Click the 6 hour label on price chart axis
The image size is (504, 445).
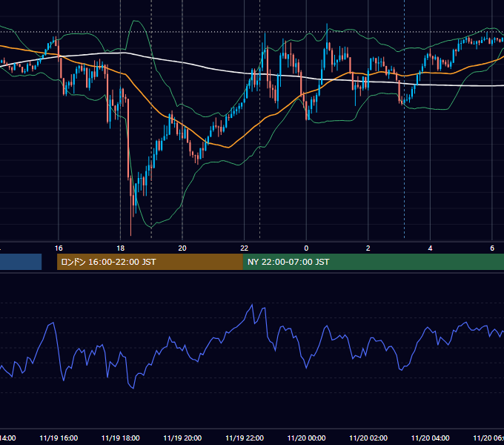coord(492,248)
